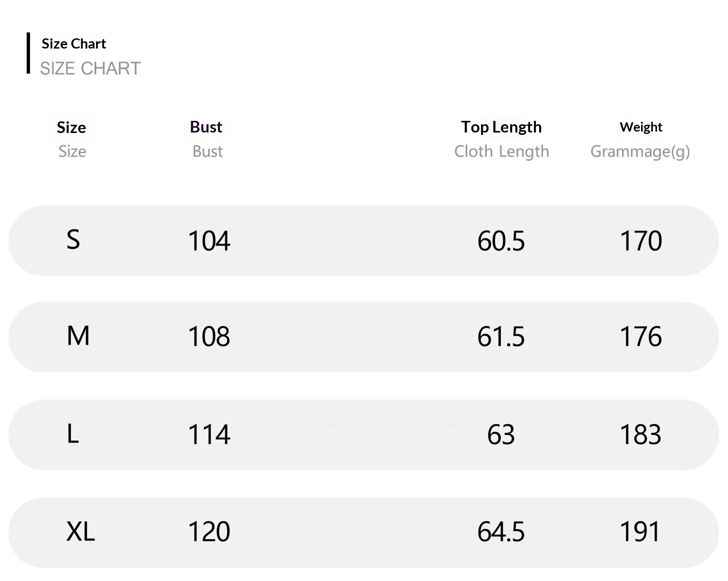This screenshot has width=728, height=581.
Task: Click the bold "Bust" column header
Action: pyautogui.click(x=206, y=127)
